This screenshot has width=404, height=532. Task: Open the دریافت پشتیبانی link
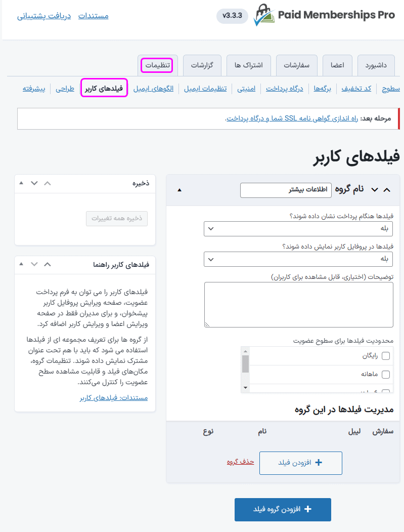44,16
